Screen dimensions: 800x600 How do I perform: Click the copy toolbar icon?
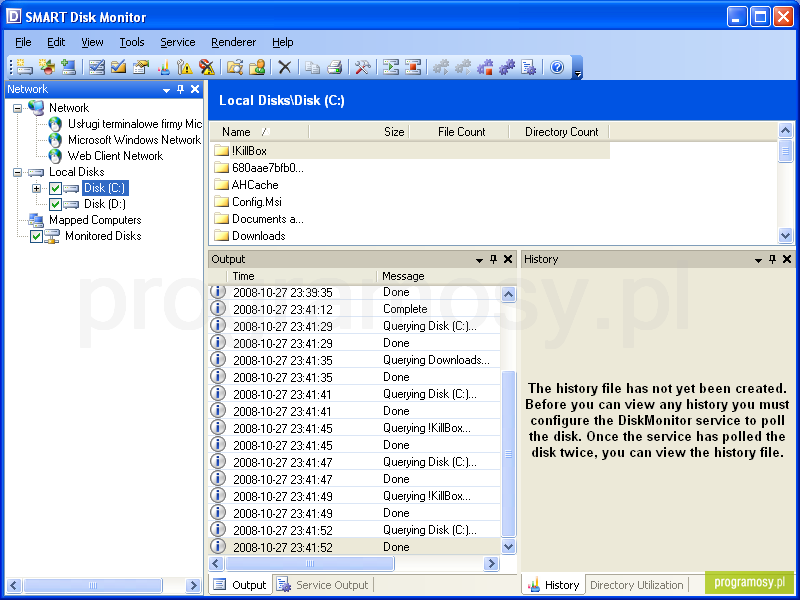click(x=312, y=67)
